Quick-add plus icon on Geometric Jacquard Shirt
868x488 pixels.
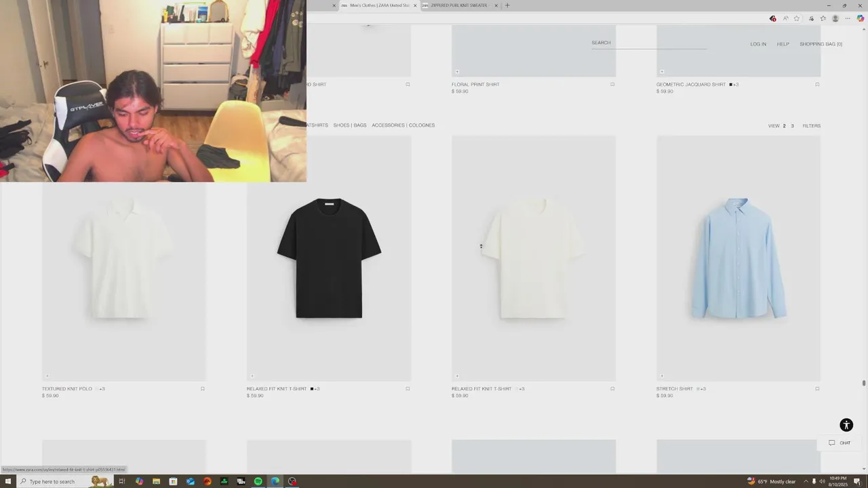point(662,72)
